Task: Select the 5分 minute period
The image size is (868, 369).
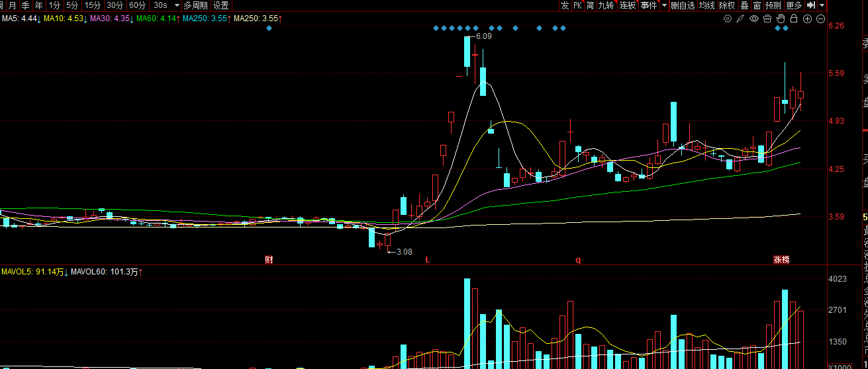Action: pyautogui.click(x=72, y=5)
